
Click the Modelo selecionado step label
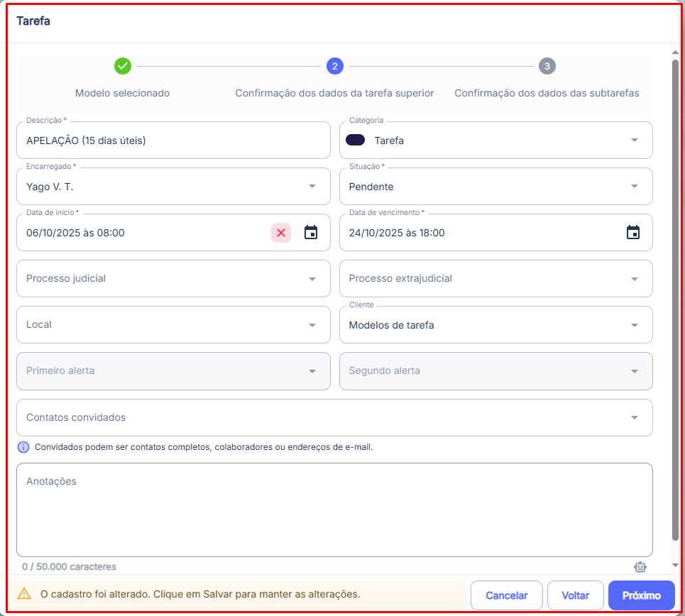tap(122, 93)
